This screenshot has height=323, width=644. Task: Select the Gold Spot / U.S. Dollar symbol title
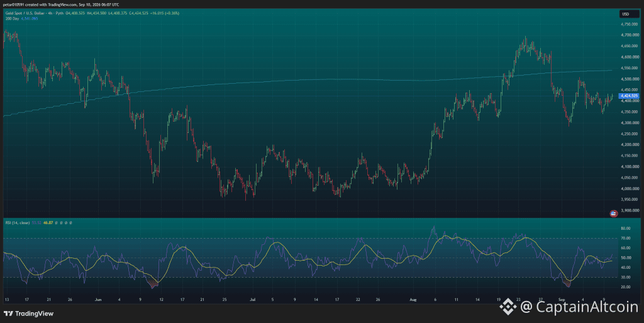(25, 13)
